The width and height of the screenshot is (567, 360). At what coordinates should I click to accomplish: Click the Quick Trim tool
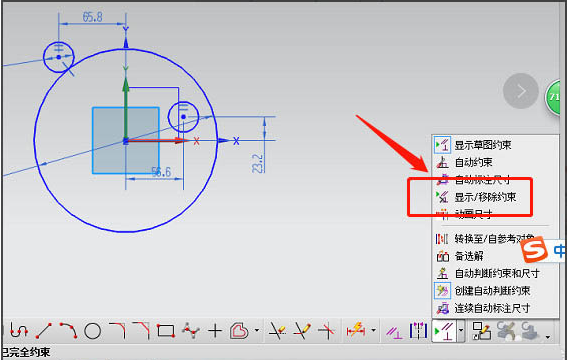coord(277,331)
